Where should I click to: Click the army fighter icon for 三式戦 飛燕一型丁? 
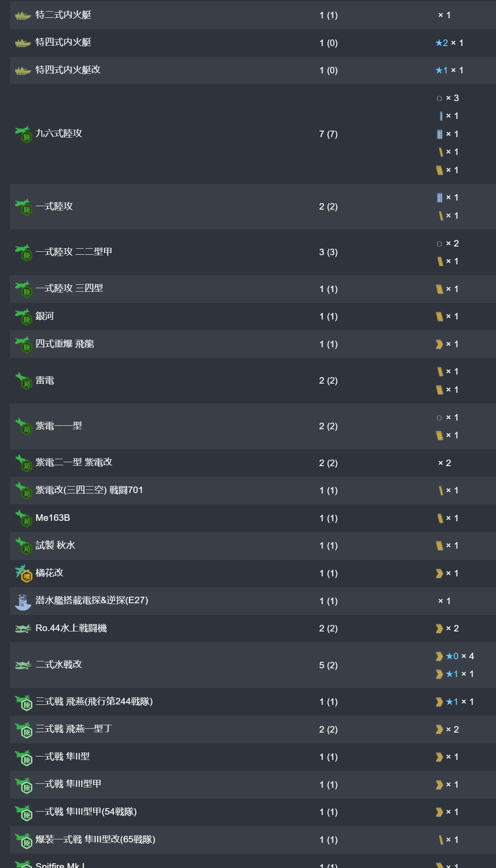[x=23, y=730]
